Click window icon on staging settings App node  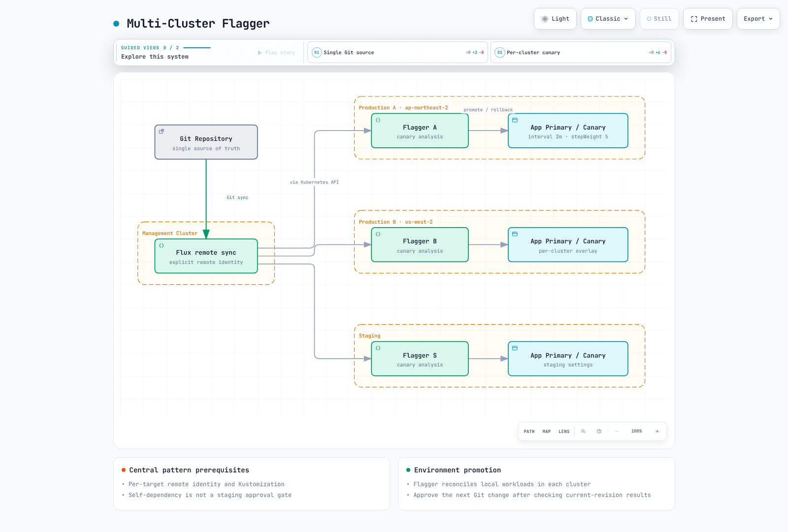[x=515, y=348]
